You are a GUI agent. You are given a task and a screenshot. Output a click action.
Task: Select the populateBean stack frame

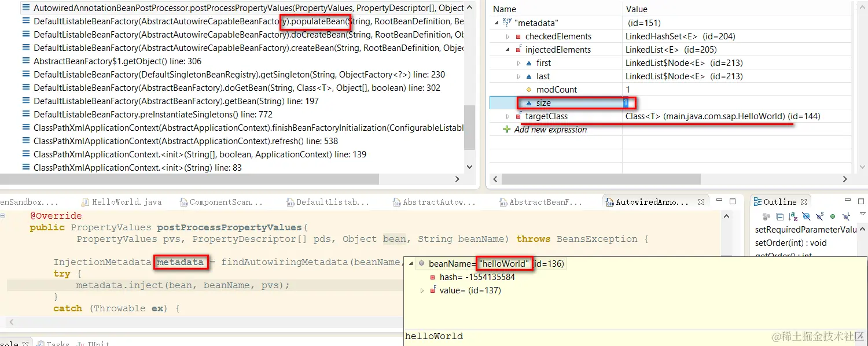click(x=242, y=21)
